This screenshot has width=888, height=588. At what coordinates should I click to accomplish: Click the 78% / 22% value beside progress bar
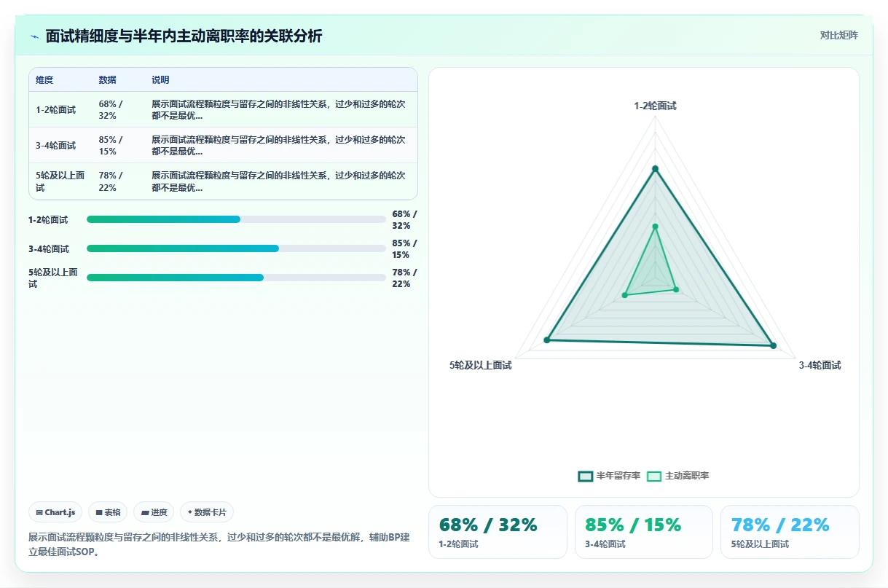pos(404,278)
